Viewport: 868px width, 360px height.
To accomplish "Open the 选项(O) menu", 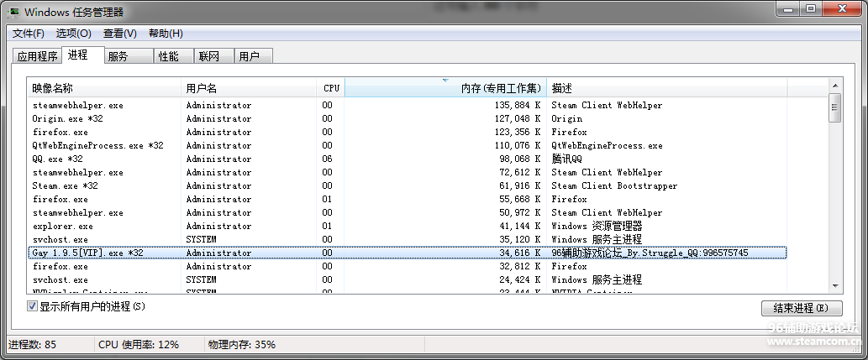I will coord(74,34).
